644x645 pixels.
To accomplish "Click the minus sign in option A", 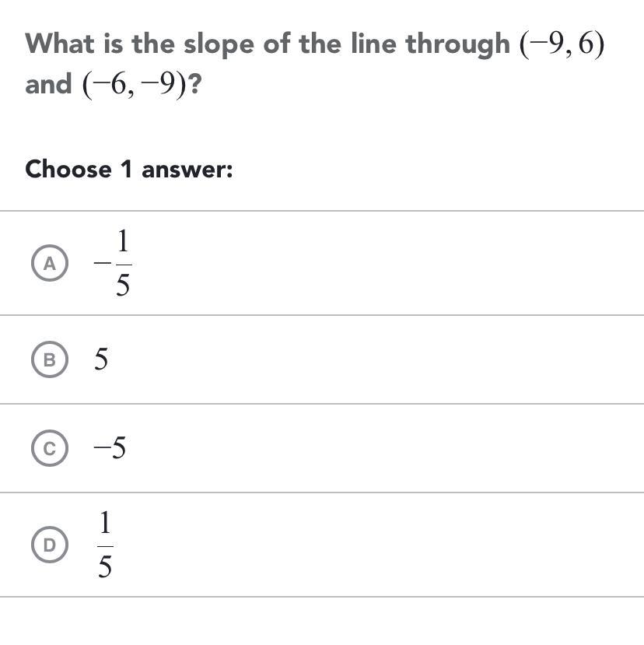I will (100, 263).
